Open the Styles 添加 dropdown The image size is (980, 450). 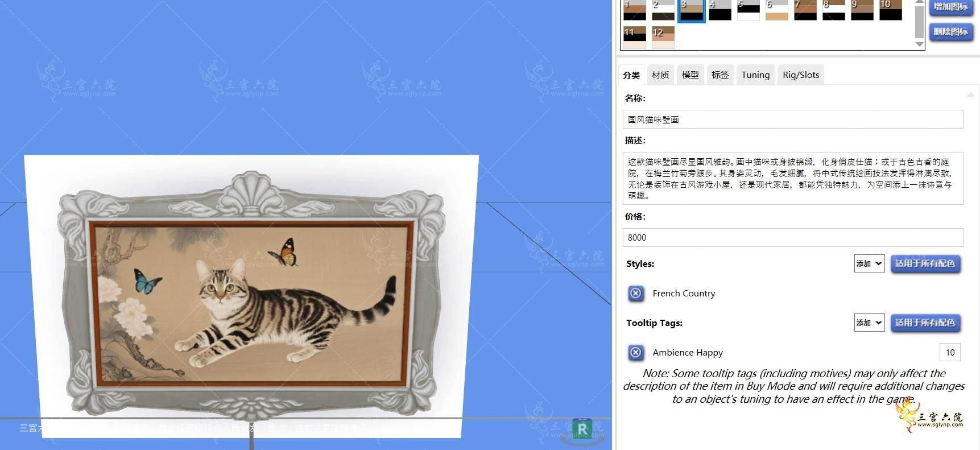(869, 263)
